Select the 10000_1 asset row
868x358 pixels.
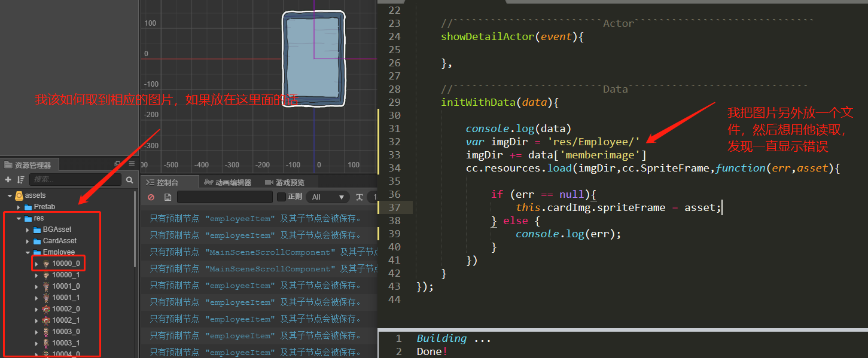click(69, 275)
